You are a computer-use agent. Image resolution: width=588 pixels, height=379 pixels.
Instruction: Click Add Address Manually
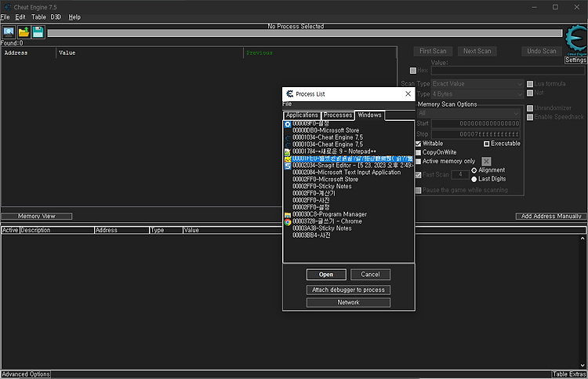(x=551, y=216)
